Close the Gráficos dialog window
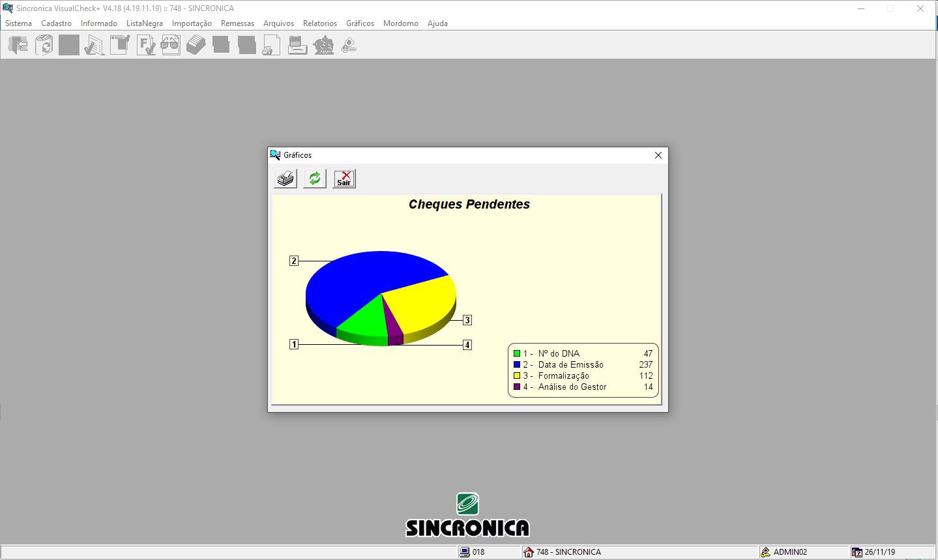This screenshot has width=938, height=560. (658, 155)
